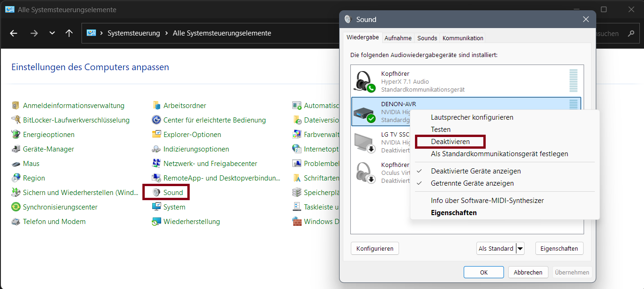Viewport: 644px width, 289px height.
Task: Select the Kopfhörer Oculus device icon
Action: (365, 173)
